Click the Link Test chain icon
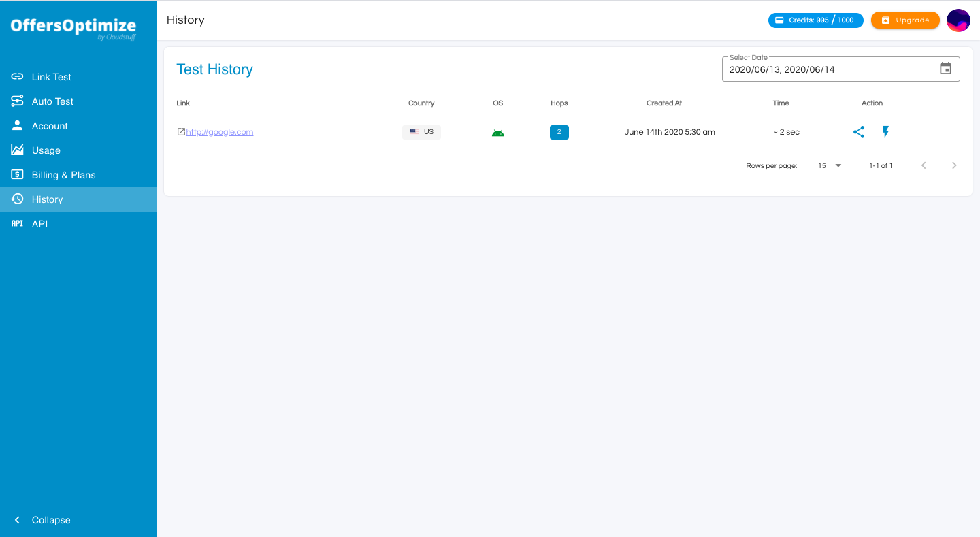The image size is (980, 537). click(x=17, y=76)
